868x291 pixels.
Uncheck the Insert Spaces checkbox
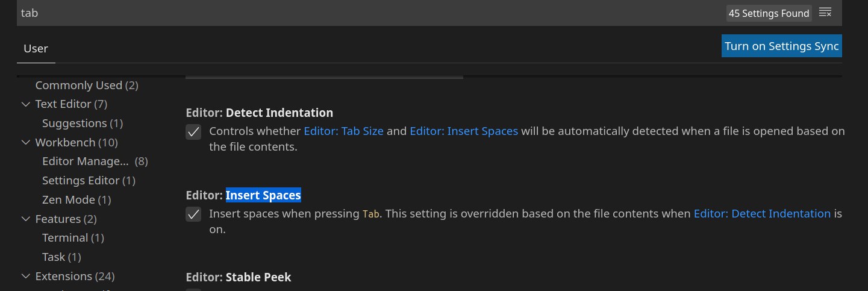tap(193, 214)
